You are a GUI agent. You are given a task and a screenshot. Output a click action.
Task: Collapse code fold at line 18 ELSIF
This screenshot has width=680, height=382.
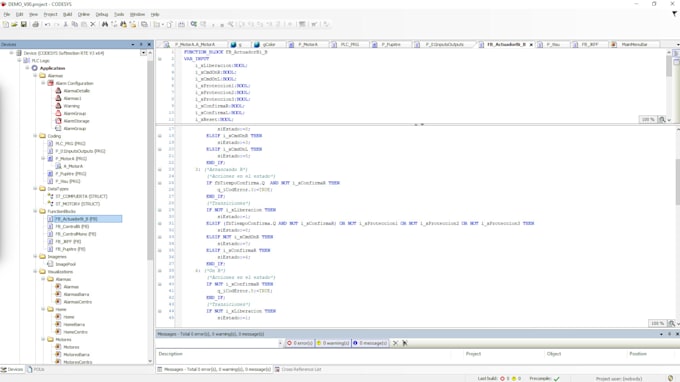click(x=160, y=136)
